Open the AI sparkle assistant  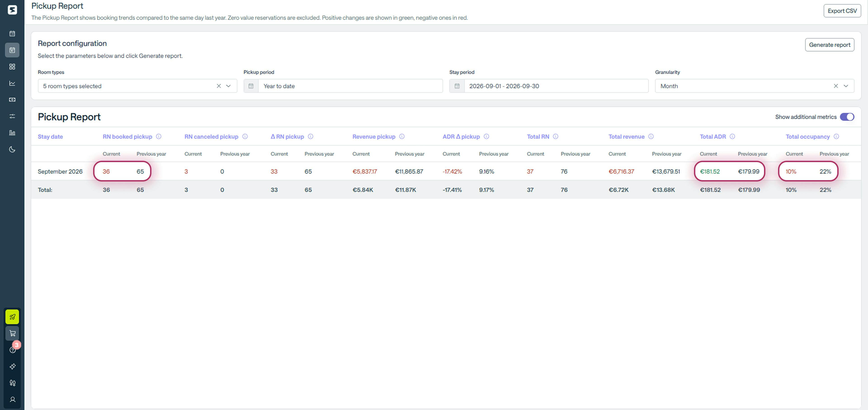12,367
